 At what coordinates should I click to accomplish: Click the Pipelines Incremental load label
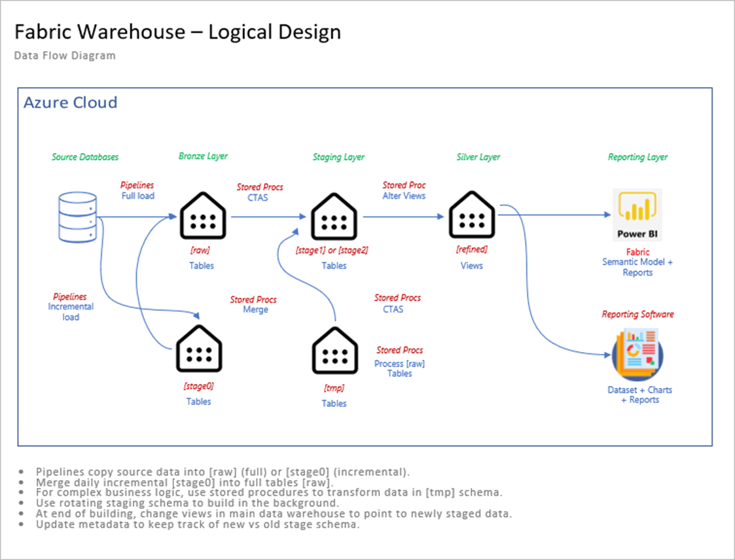tap(70, 306)
